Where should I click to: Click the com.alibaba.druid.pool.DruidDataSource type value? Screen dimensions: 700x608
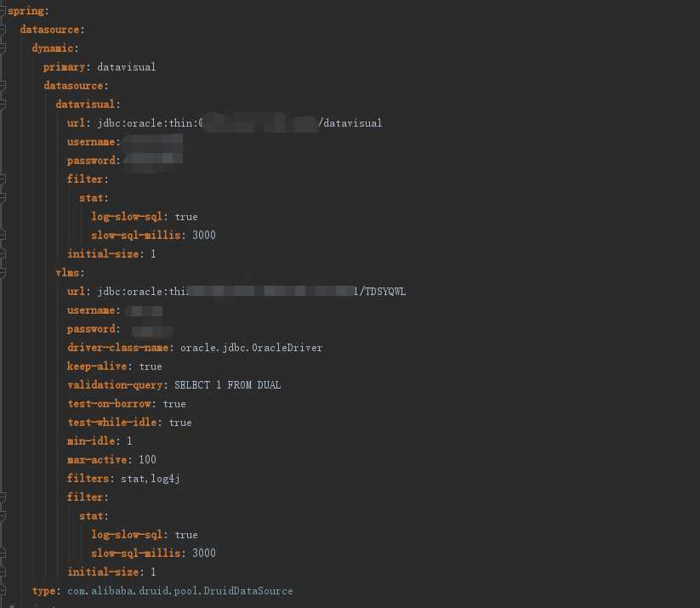pyautogui.click(x=179, y=591)
